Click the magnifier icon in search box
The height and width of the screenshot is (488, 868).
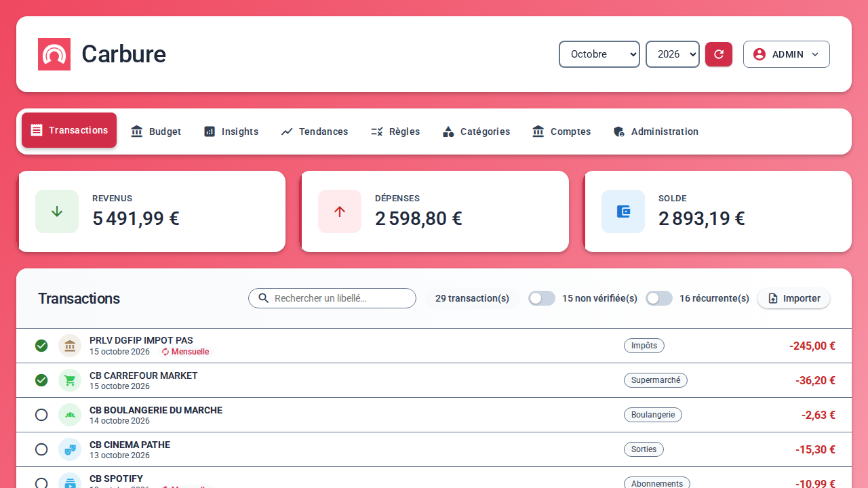coord(264,298)
